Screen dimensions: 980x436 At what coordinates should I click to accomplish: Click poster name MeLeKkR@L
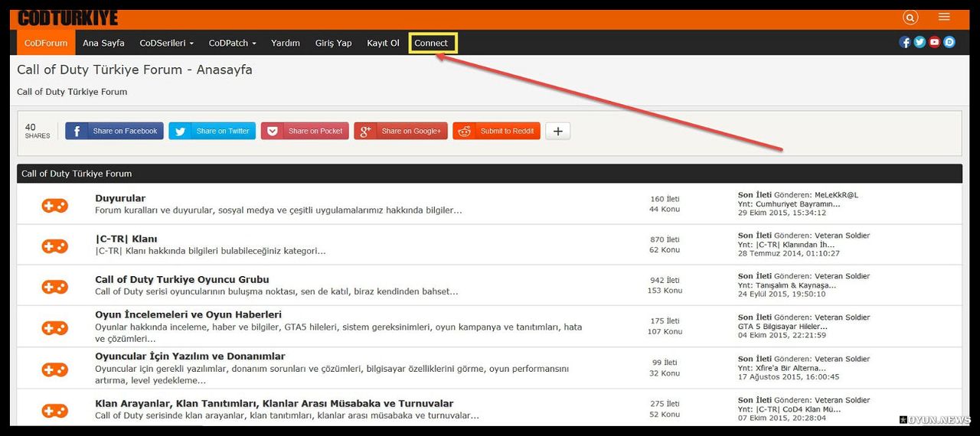[836, 194]
